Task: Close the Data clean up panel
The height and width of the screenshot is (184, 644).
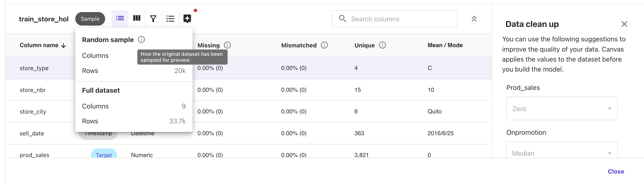Action: click(x=624, y=24)
